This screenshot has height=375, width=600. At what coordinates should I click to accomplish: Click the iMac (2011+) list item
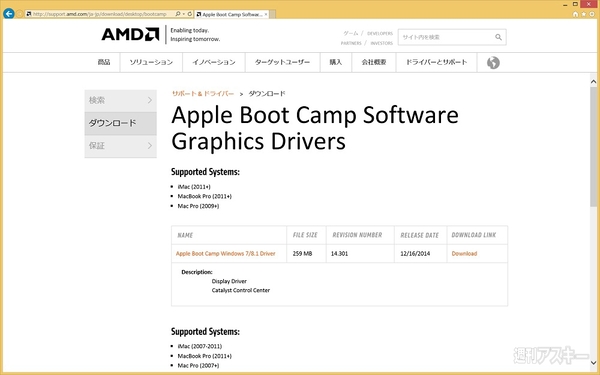(x=194, y=187)
